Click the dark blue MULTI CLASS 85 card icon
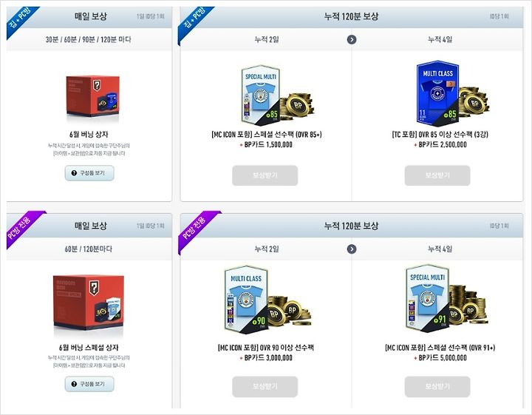Image resolution: width=532 pixels, height=415 pixels. [x=437, y=93]
